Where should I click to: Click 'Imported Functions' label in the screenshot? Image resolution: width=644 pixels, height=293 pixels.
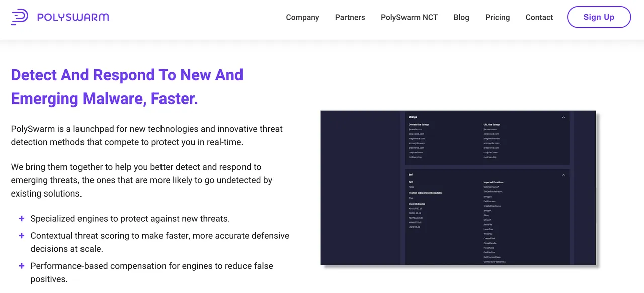pos(493,182)
